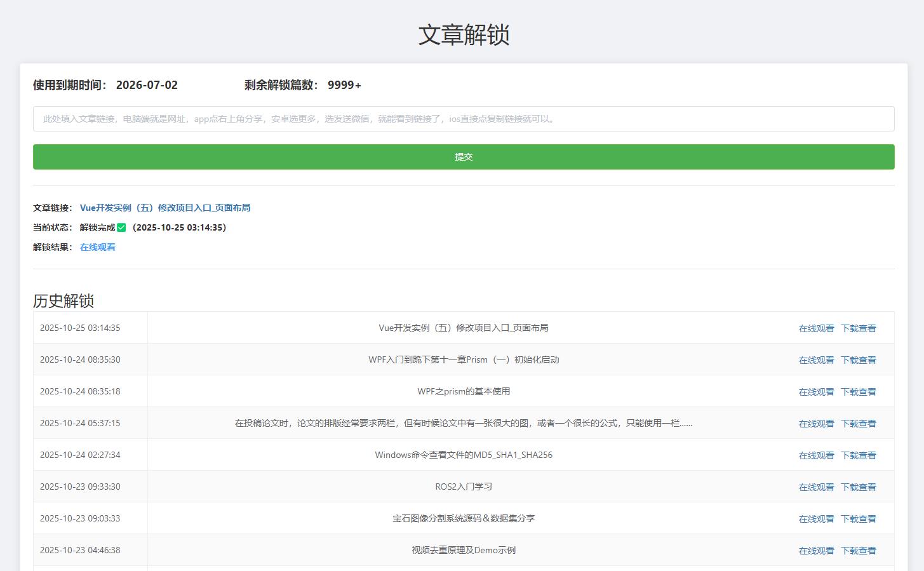Click 下载查看 for ROS2入门学习

coord(859,487)
